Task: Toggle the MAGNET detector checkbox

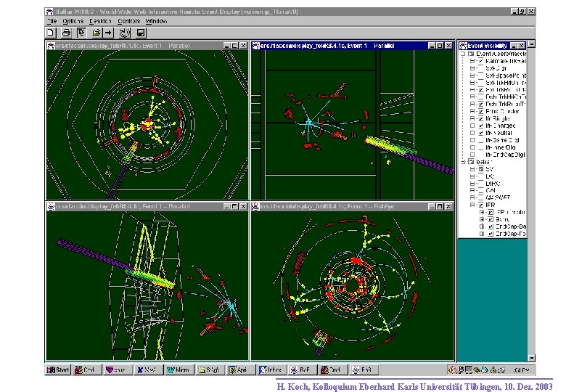Action: coord(480,197)
